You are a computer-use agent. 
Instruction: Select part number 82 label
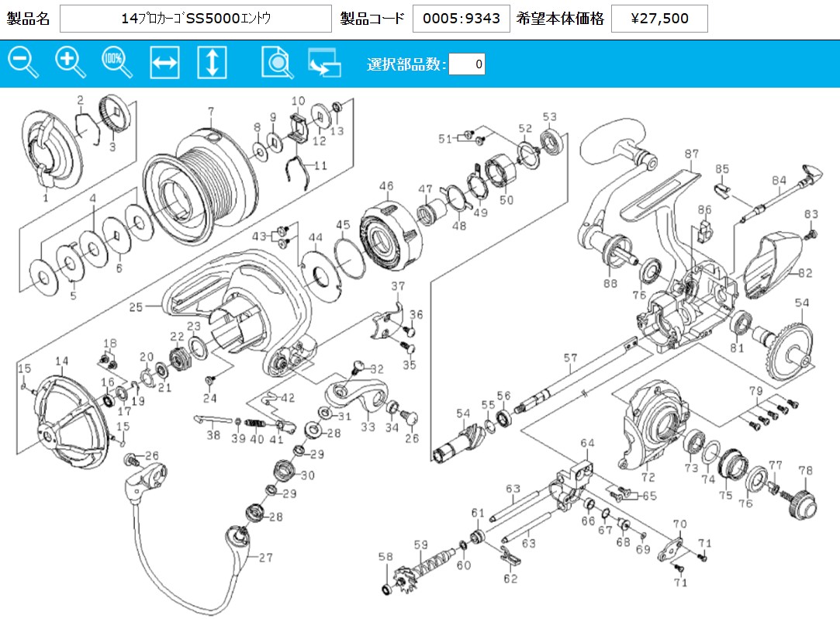(805, 273)
